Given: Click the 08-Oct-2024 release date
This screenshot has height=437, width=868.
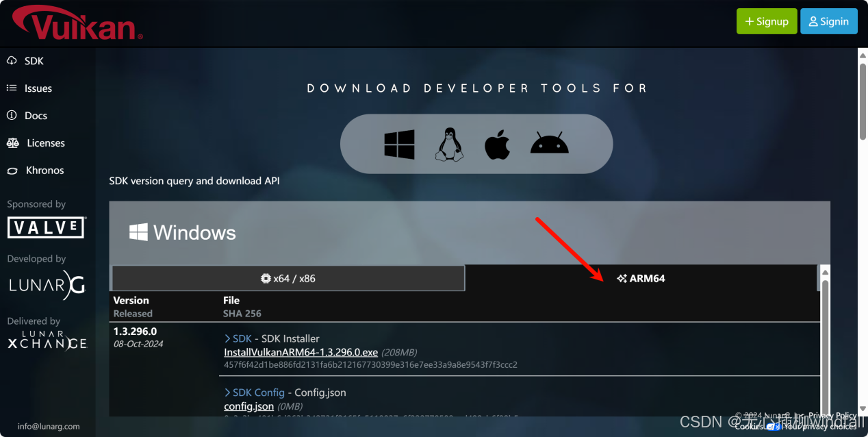Looking at the screenshot, I should [x=138, y=344].
